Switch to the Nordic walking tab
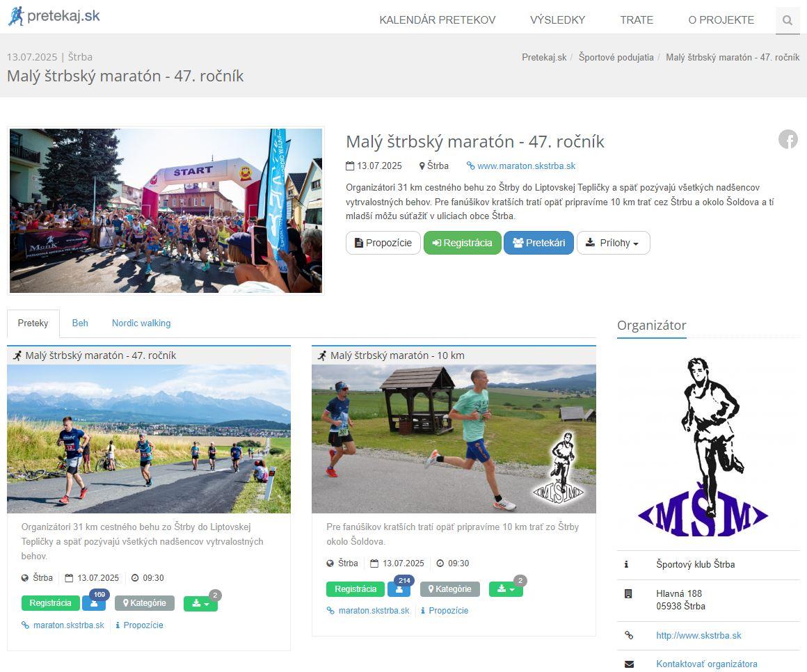807x672 pixels. coord(141,323)
